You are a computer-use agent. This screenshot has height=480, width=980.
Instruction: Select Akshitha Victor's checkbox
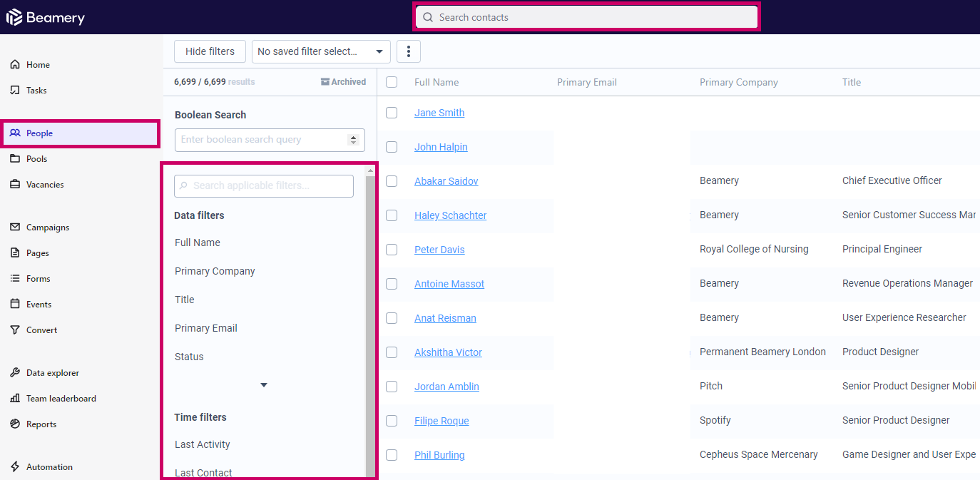(392, 352)
